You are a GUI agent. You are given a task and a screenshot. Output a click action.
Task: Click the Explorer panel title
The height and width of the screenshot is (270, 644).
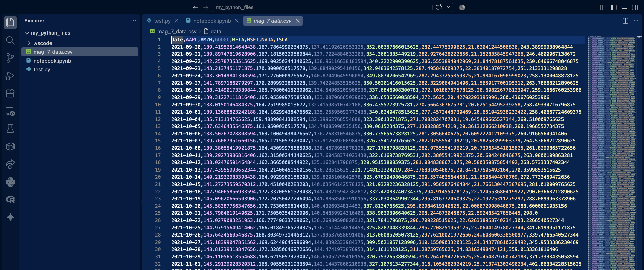[x=34, y=21]
